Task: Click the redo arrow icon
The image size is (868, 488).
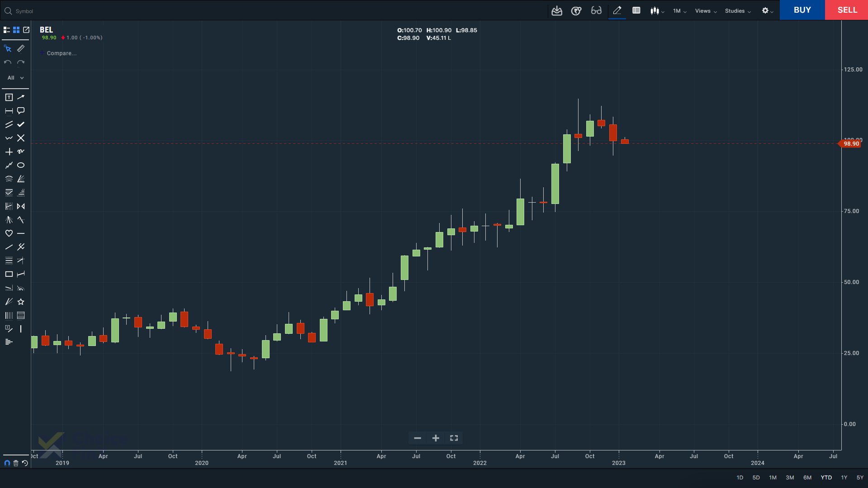Action: 21,62
